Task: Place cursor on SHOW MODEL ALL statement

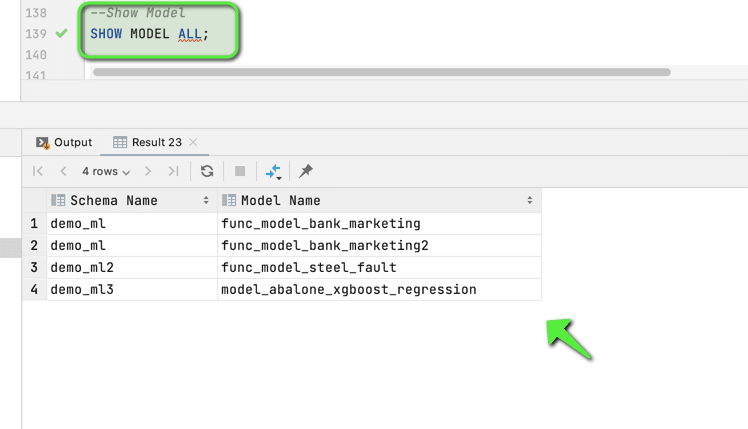Action: (149, 34)
